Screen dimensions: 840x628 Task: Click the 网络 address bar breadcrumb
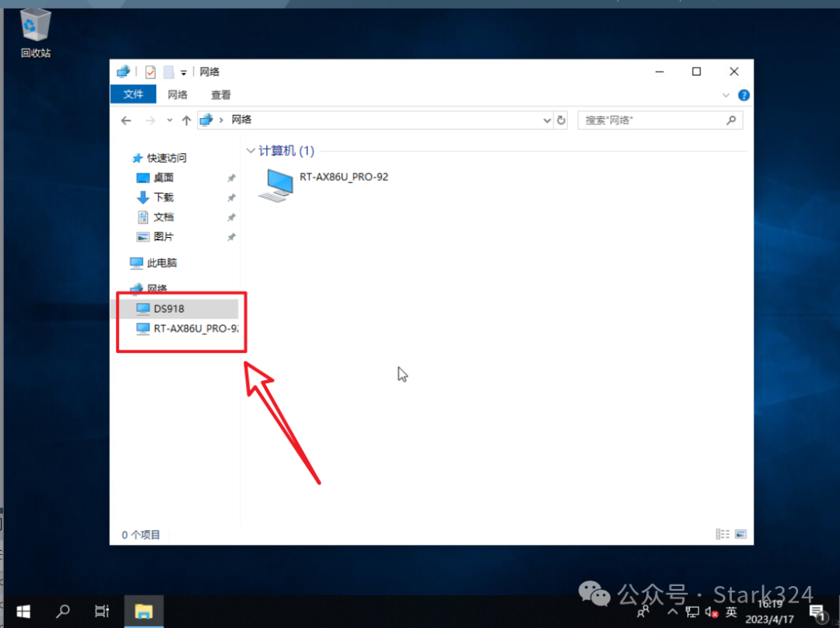pyautogui.click(x=242, y=120)
